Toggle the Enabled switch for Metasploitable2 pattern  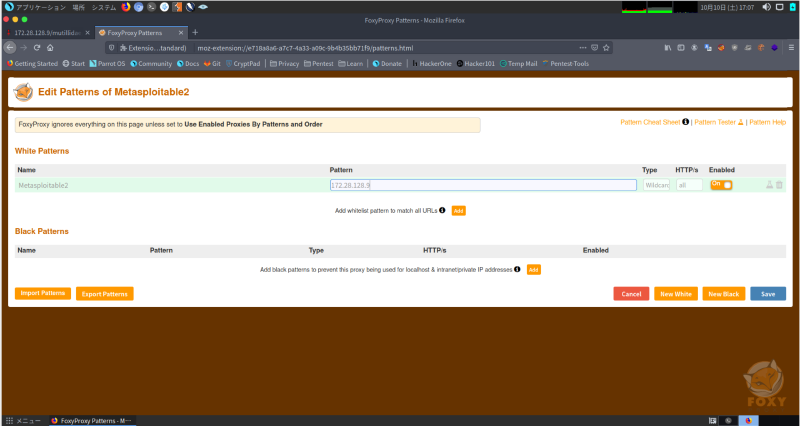click(x=721, y=185)
